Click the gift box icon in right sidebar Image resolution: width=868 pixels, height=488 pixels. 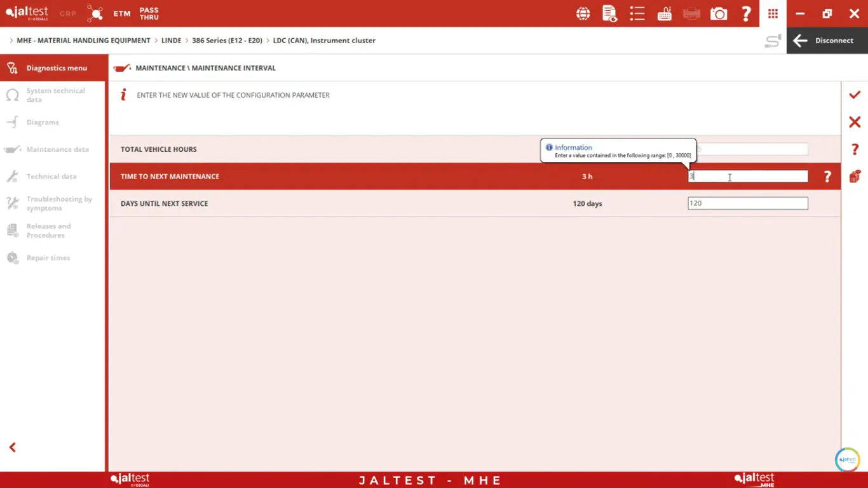pos(855,177)
